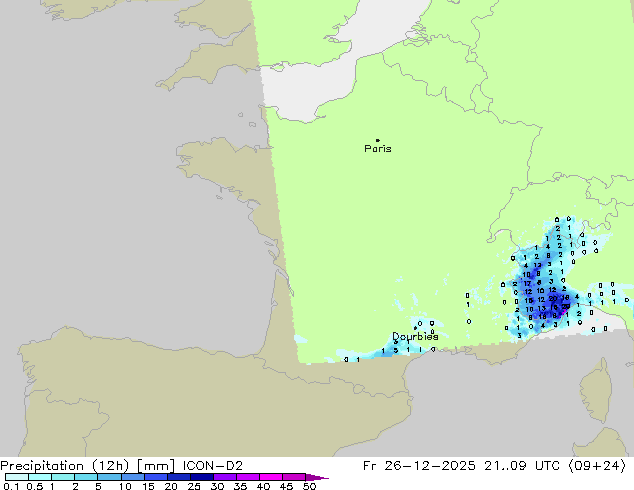The height and width of the screenshot is (490, 634).
Task: Pick the 40–45 mm magenta swatch
Action: pos(271,477)
